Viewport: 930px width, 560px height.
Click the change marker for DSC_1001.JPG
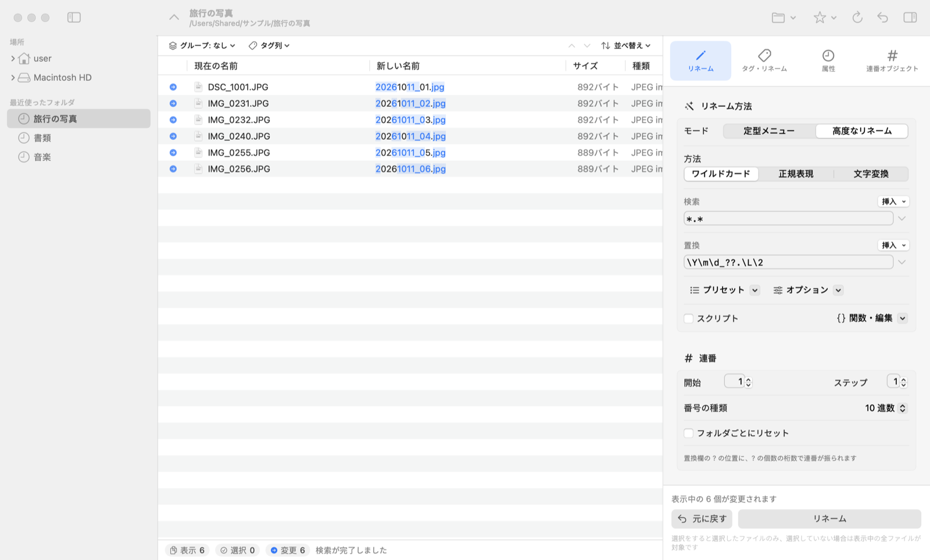click(x=173, y=87)
